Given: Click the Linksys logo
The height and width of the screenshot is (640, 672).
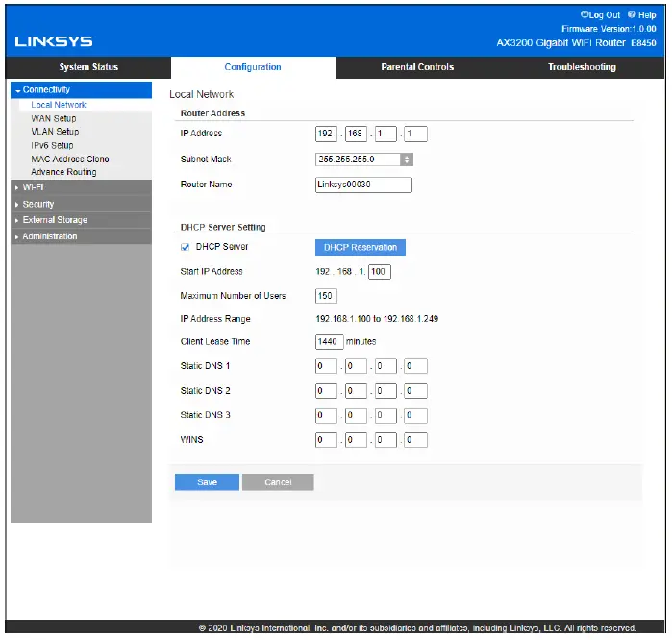Looking at the screenshot, I should (x=54, y=41).
